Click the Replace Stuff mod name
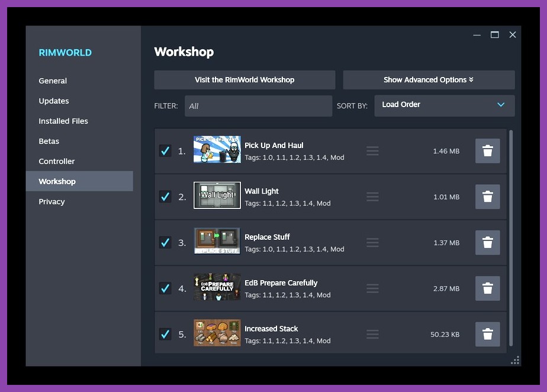 click(267, 237)
